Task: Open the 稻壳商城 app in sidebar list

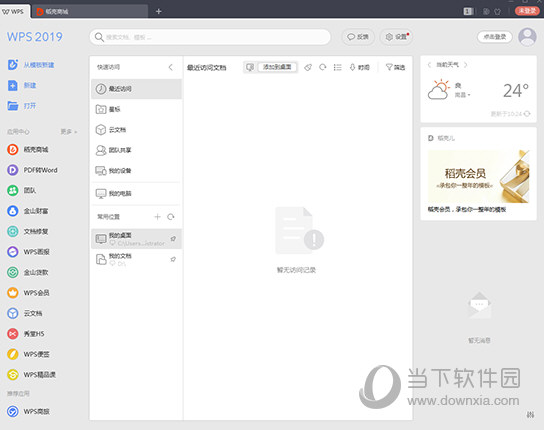Action: (x=28, y=150)
